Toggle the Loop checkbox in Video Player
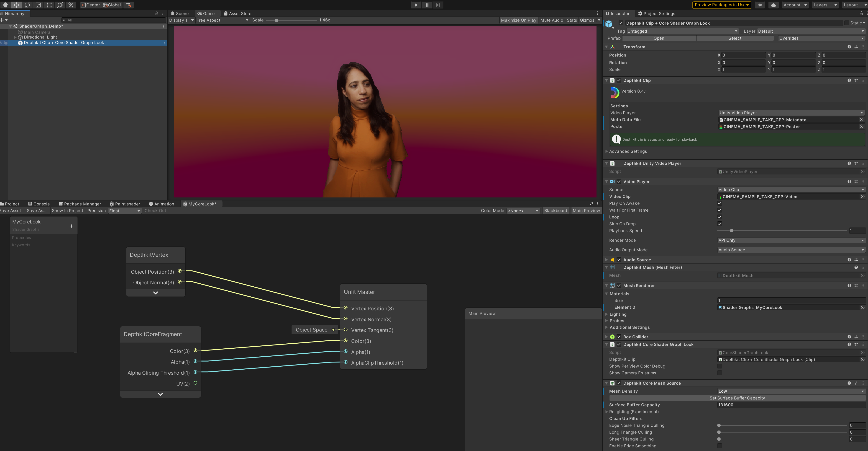 719,217
